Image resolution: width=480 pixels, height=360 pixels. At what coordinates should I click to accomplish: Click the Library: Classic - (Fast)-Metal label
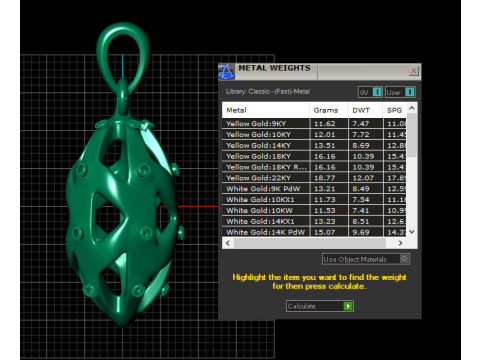268,91
